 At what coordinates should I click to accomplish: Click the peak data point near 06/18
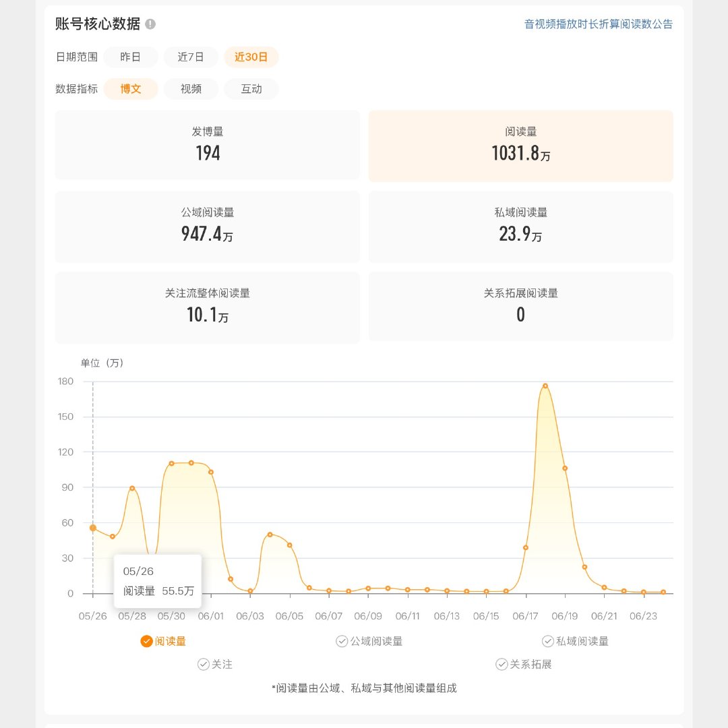pos(545,386)
